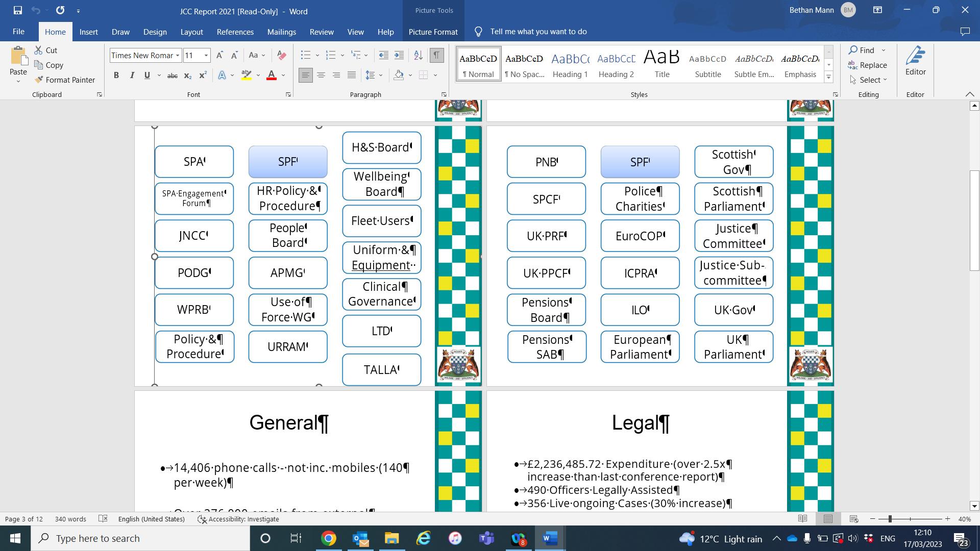The image size is (980, 551).
Task: Toggle Show/Hide paragraph marks
Action: [436, 55]
